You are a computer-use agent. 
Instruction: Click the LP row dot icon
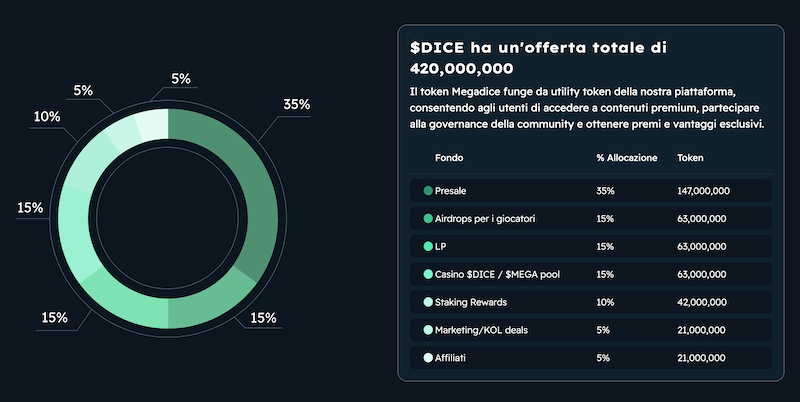(x=428, y=246)
